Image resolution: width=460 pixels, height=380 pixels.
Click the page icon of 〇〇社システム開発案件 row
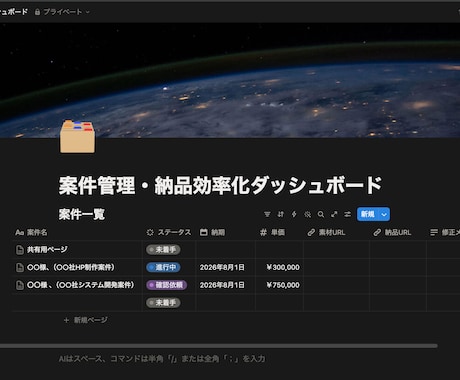click(20, 285)
